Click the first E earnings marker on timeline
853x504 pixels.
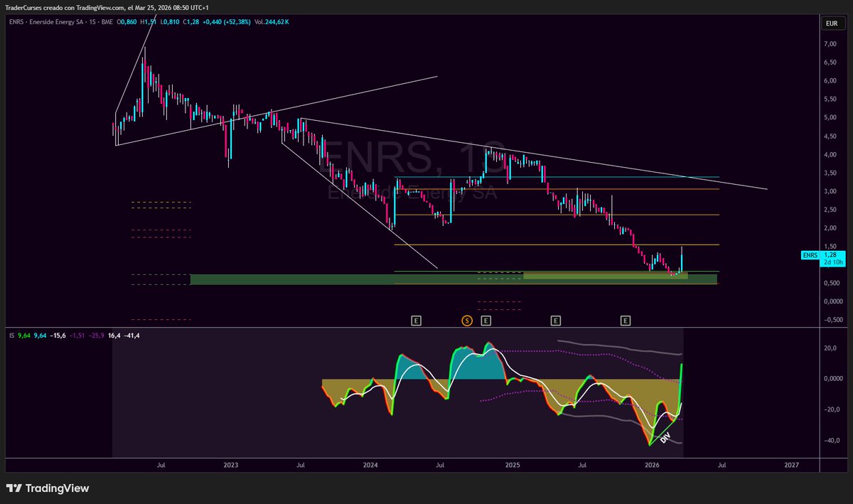[x=416, y=321]
